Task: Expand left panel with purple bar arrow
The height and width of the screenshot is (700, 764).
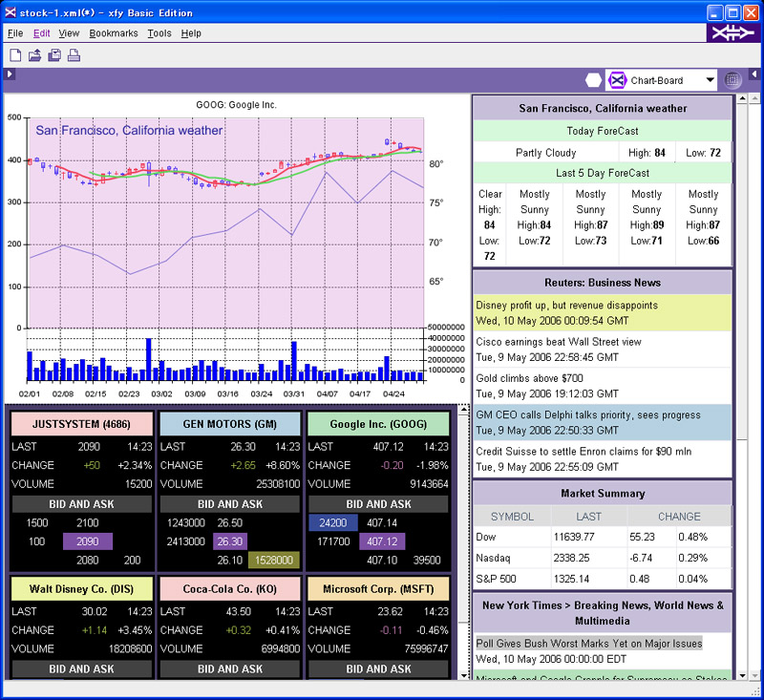Action: click(9, 74)
